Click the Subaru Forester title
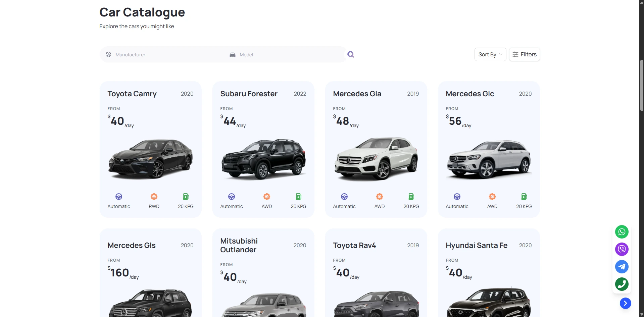 (249, 94)
